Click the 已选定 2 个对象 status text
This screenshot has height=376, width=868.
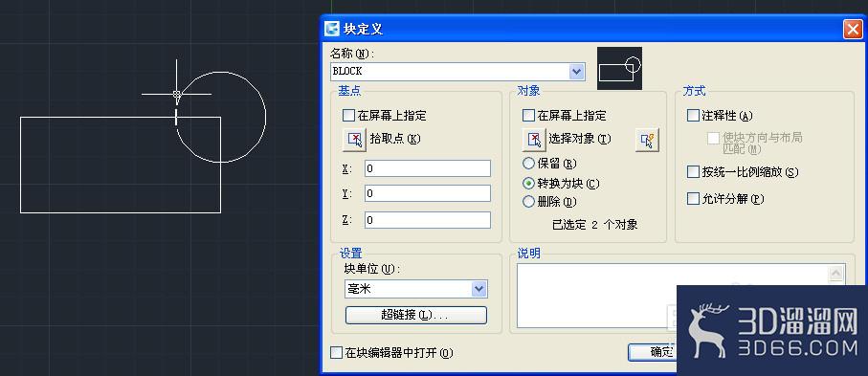(595, 224)
